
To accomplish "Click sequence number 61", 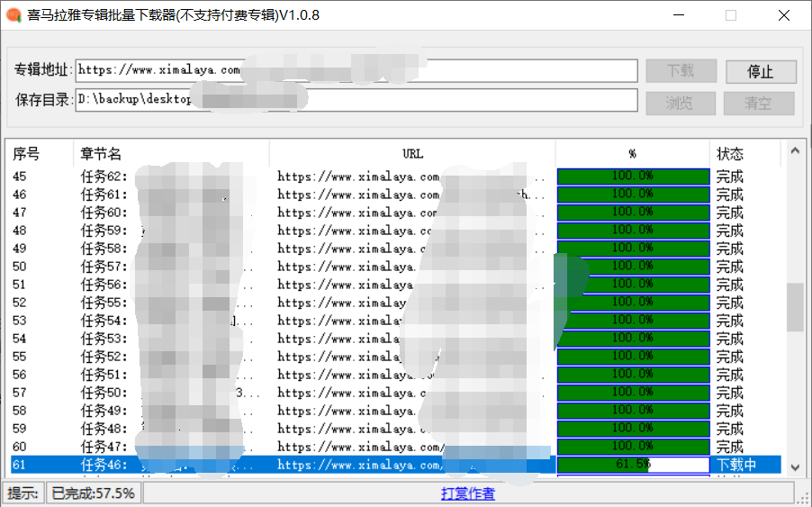I will tap(19, 465).
